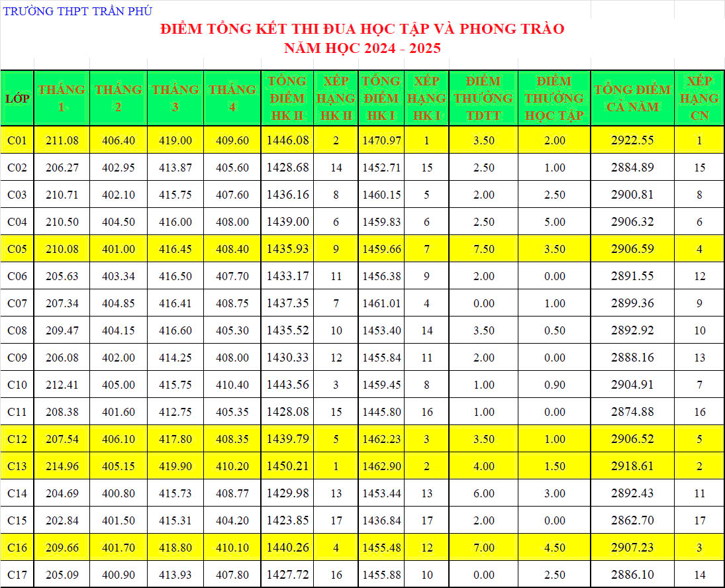Click the TỔNG ĐIỂM HK II header

(x=287, y=98)
